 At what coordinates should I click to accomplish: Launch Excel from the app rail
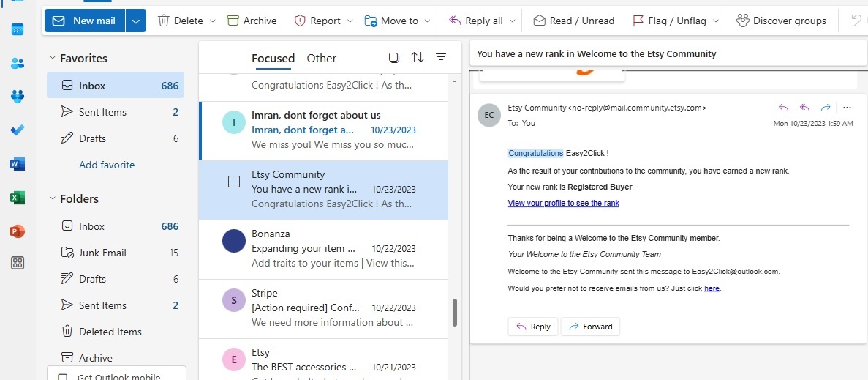click(18, 198)
